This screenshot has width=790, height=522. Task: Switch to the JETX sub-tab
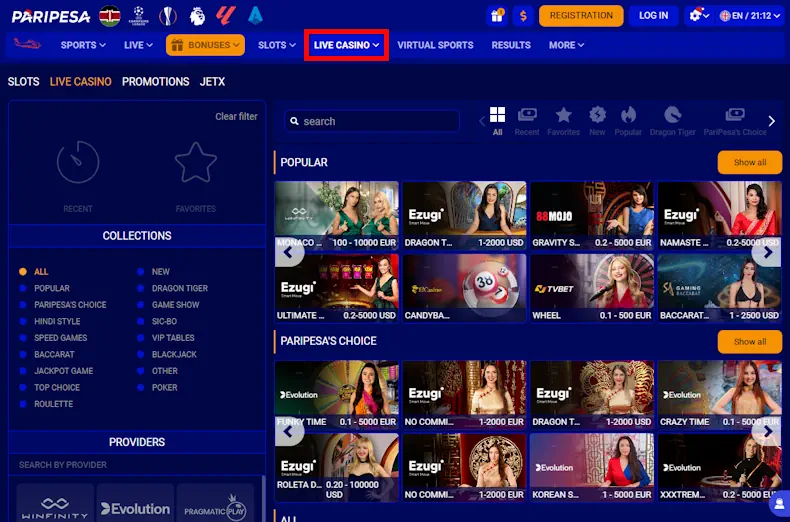pyautogui.click(x=212, y=82)
